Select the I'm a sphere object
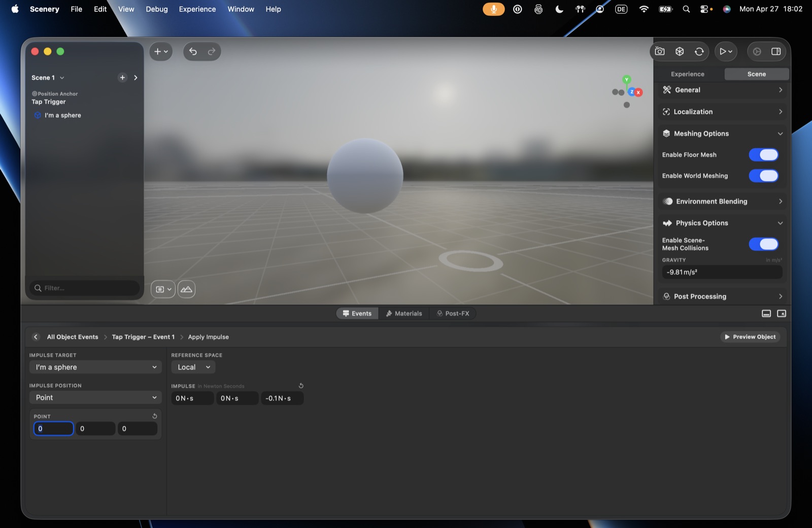The height and width of the screenshot is (528, 812). click(62, 115)
